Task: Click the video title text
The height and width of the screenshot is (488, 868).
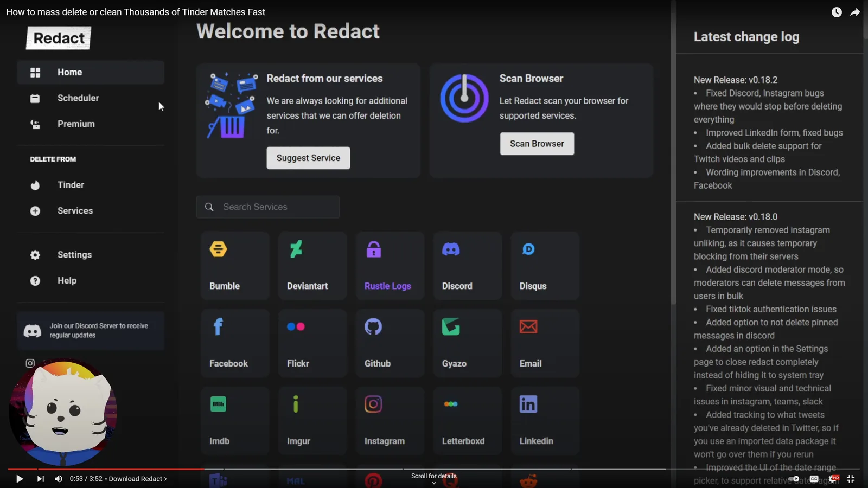Action: coord(136,12)
